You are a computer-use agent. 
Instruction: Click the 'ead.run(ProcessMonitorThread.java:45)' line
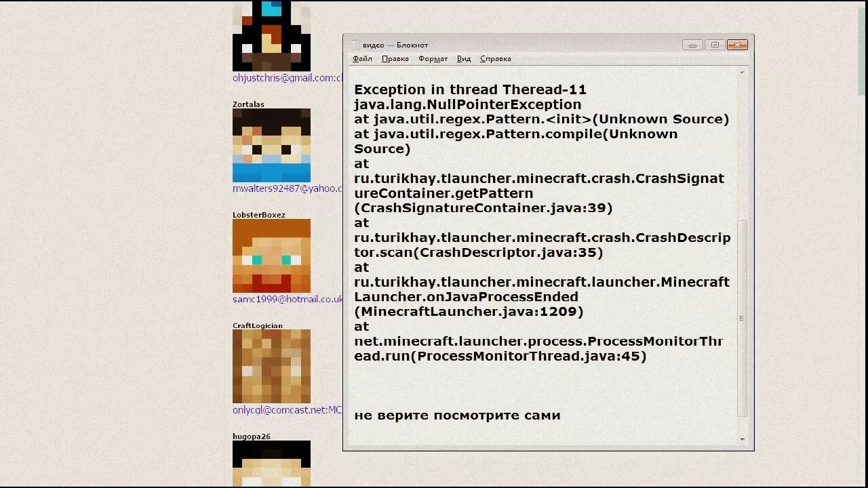500,356
